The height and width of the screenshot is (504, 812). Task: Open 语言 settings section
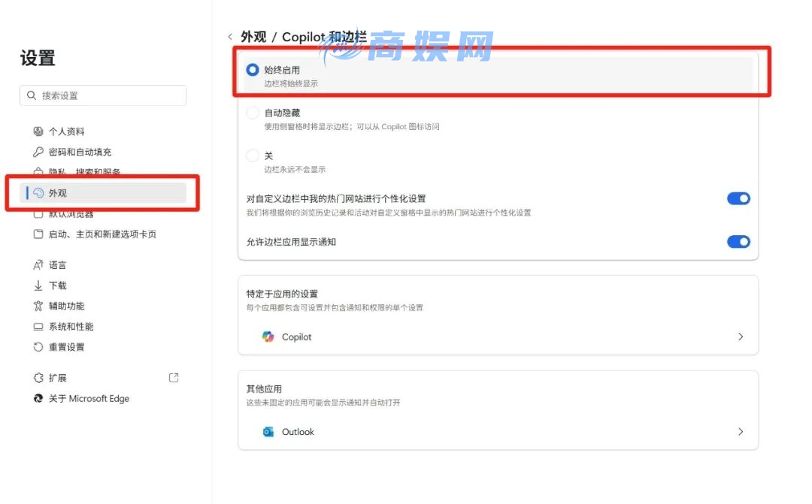(x=57, y=265)
